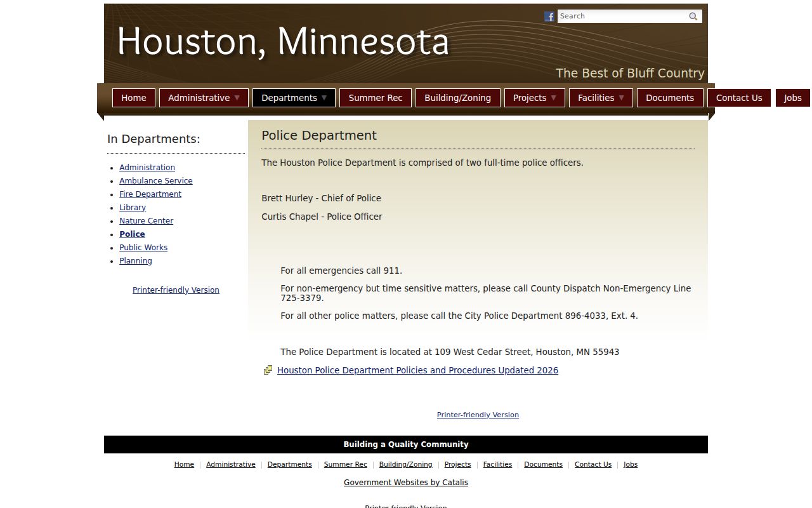The image size is (812, 508).
Task: Click the document icon beside Policies link
Action: tap(268, 370)
